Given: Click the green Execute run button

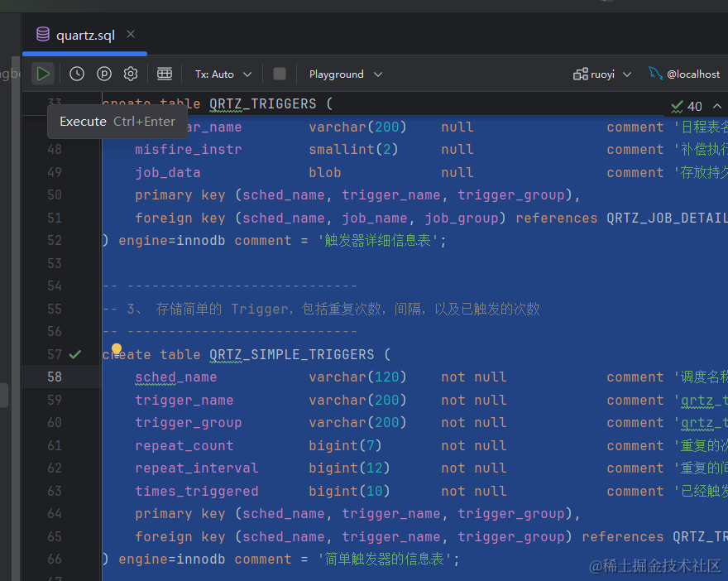Looking at the screenshot, I should pos(43,74).
